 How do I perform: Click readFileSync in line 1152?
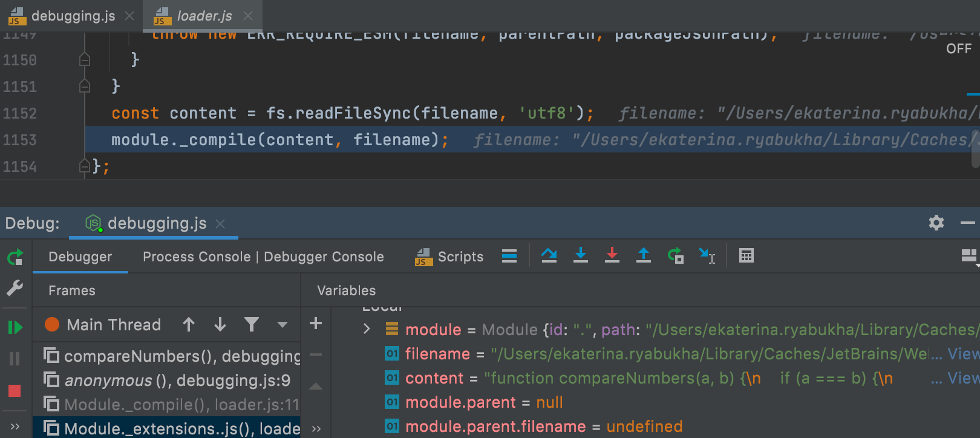pyautogui.click(x=353, y=113)
